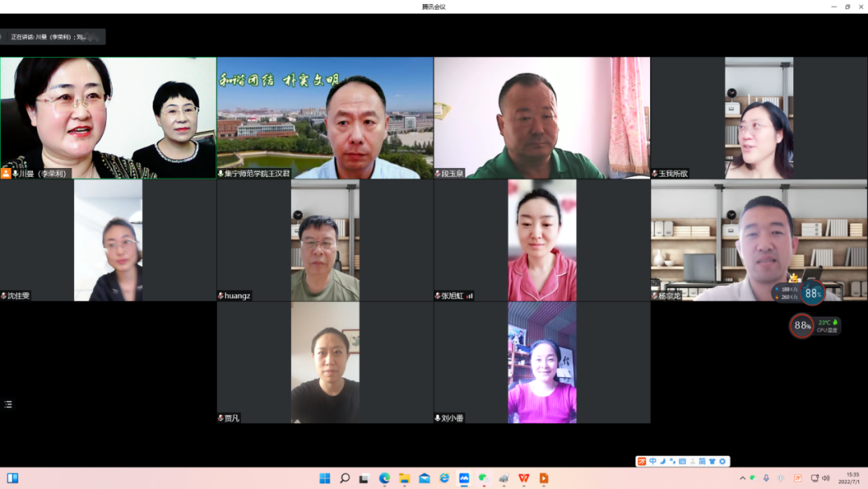Launch Microsoft Edge from the taskbar
The width and height of the screenshot is (868, 489).
coord(384,479)
